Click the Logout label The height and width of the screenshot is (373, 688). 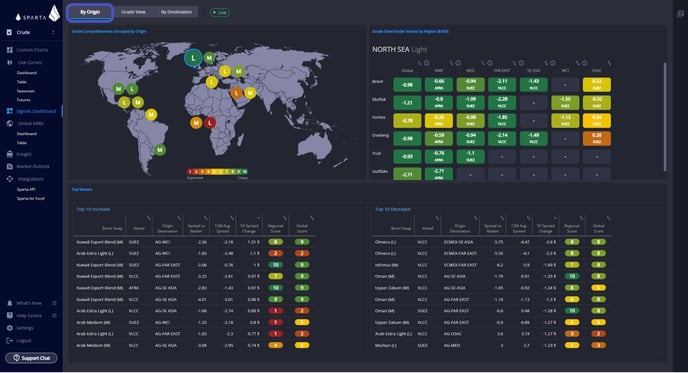(x=24, y=341)
